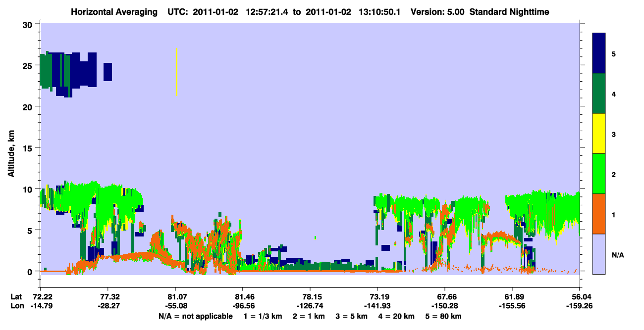Viewport: 644px width, 330px height.
Task: Click longitude value -126.74
Action: [310, 306]
